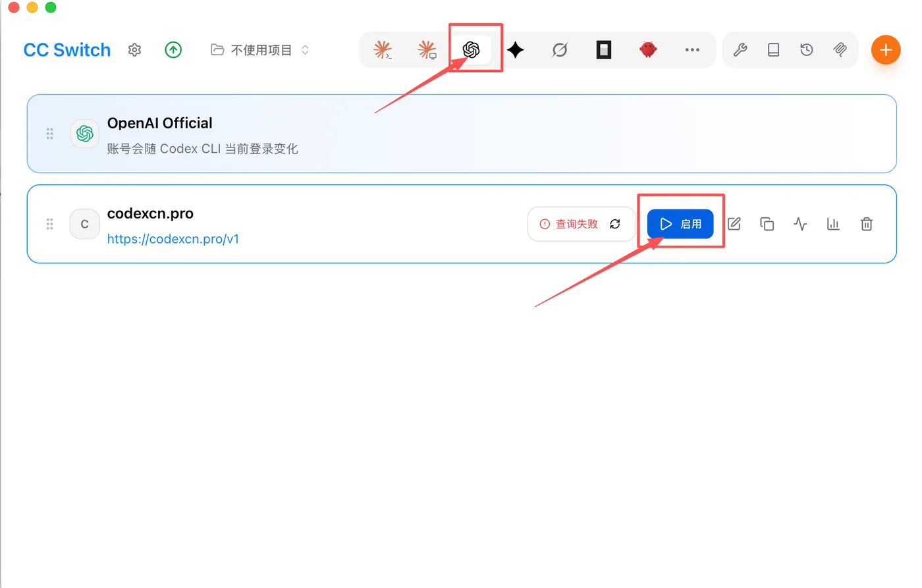Open the wrench tools icon

[x=740, y=50]
